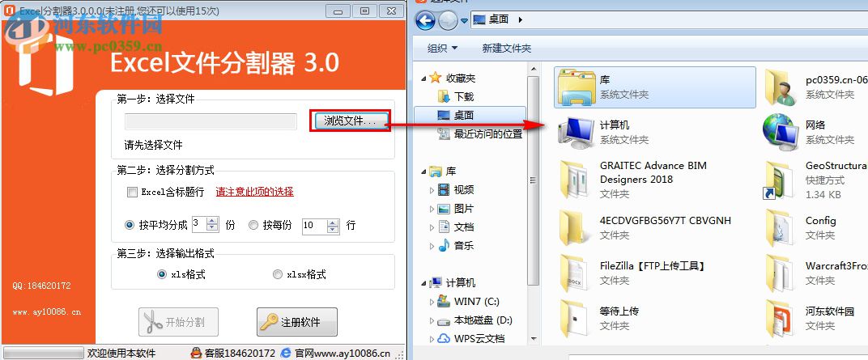This screenshot has height=360, width=868.
Task: Select the 按平均分成 radio option
Action: (x=130, y=225)
